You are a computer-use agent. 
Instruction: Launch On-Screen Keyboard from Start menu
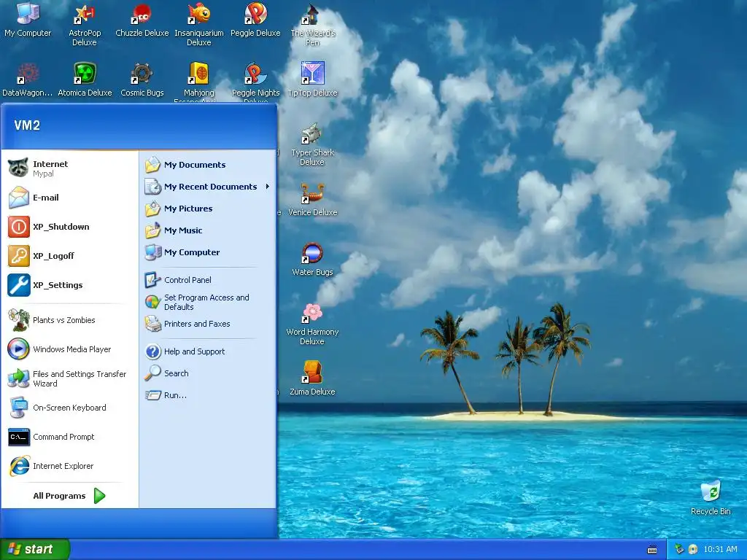[x=70, y=408]
